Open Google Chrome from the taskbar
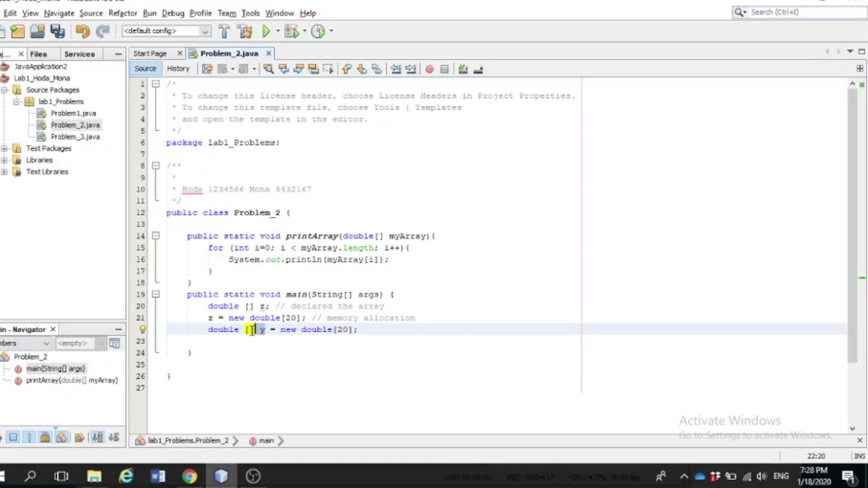This screenshot has width=868, height=488. [x=190, y=476]
